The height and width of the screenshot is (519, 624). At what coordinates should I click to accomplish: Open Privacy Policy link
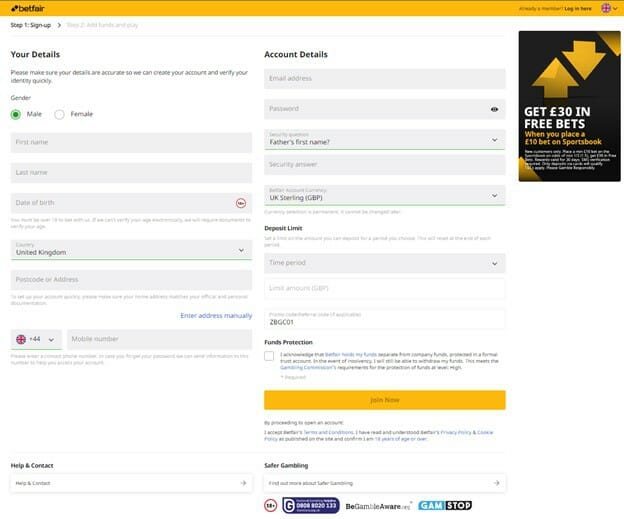[456, 432]
